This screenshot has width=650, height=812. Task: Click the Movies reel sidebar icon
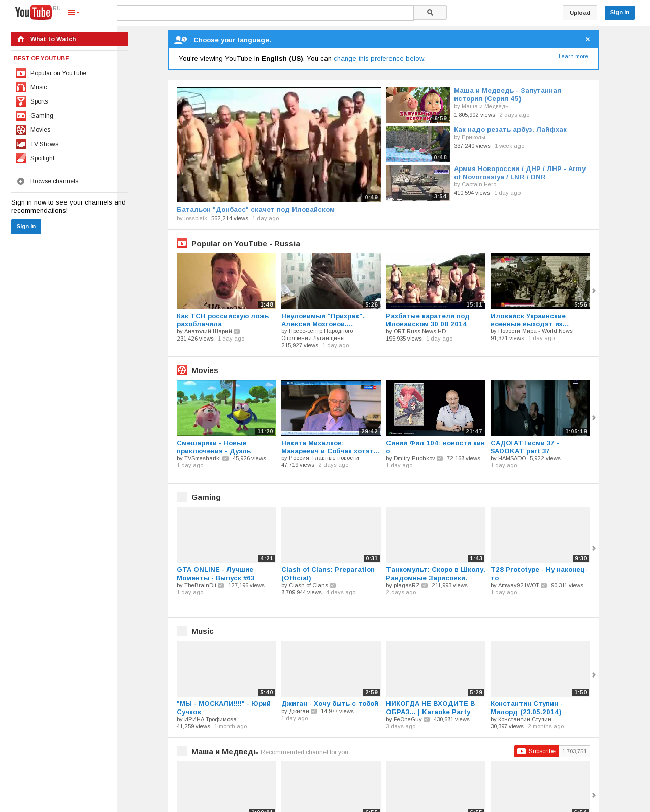21,130
